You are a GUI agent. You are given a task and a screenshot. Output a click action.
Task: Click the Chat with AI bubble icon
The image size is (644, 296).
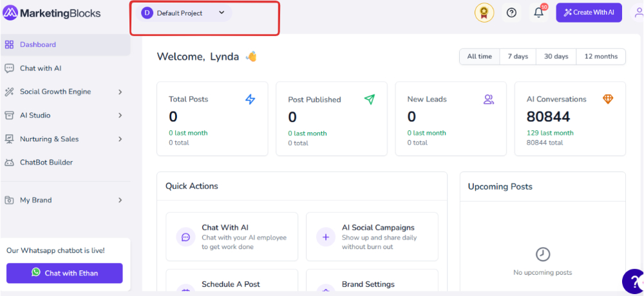pos(9,68)
